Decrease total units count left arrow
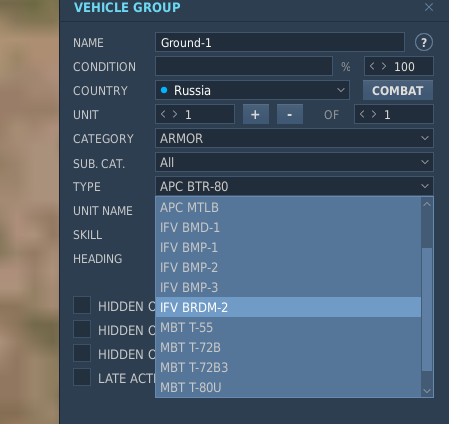 (x=362, y=114)
